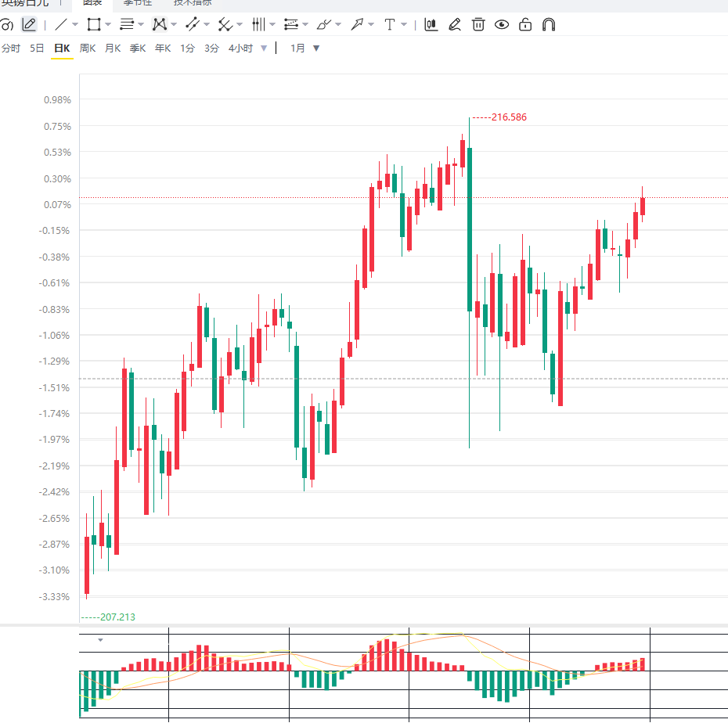Select the crossed Gann lines tool
Screen dimensions: 728x723
click(225, 24)
